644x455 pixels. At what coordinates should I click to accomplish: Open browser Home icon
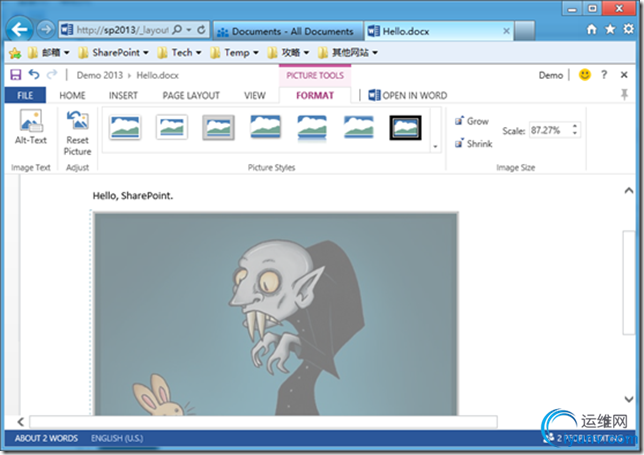point(591,29)
